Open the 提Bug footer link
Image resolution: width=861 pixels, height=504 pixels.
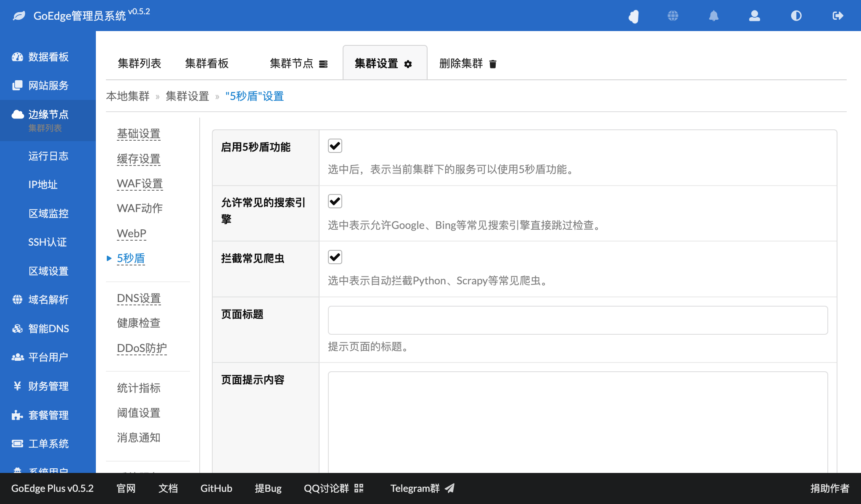coord(268,488)
